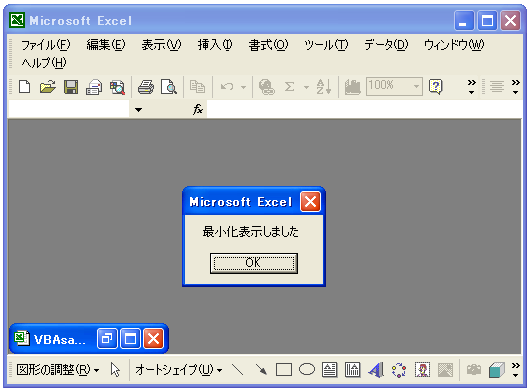Expand formatting toolbar options chevron
Viewport: 531px width, 391px height.
pyautogui.click(x=516, y=87)
